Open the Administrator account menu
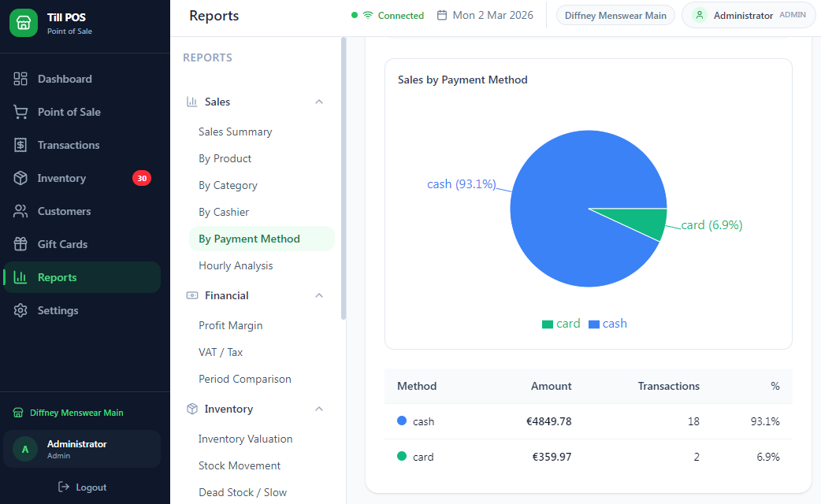This screenshot has height=504, width=821. (x=748, y=15)
